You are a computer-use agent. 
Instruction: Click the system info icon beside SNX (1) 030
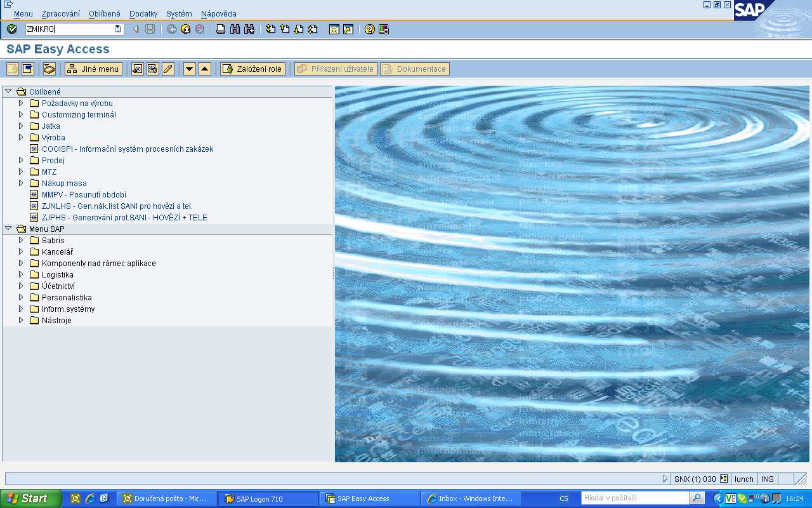[x=724, y=479]
